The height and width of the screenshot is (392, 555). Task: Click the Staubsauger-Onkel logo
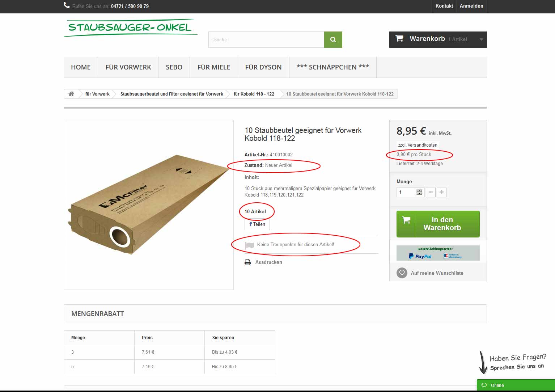point(131,28)
